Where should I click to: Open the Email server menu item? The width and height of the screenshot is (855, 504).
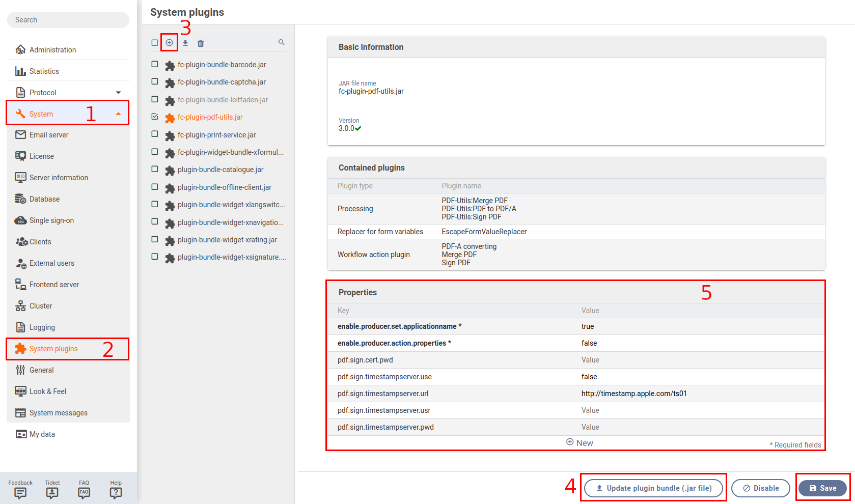[x=49, y=135]
